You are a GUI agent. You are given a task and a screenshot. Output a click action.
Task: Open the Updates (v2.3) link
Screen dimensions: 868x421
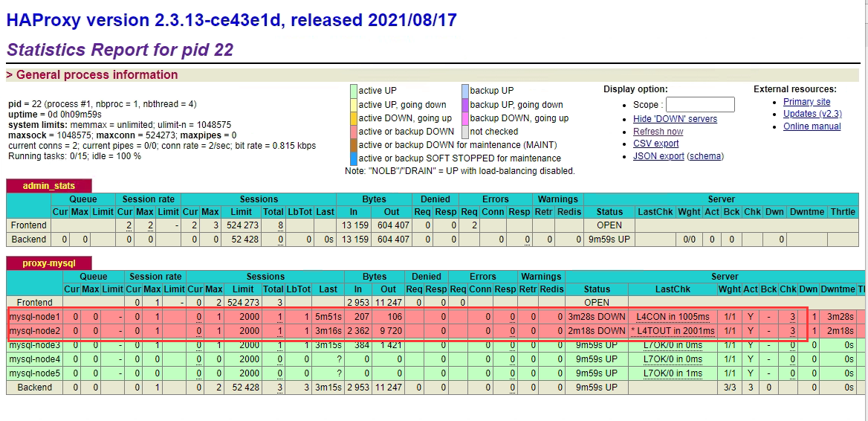coord(812,114)
